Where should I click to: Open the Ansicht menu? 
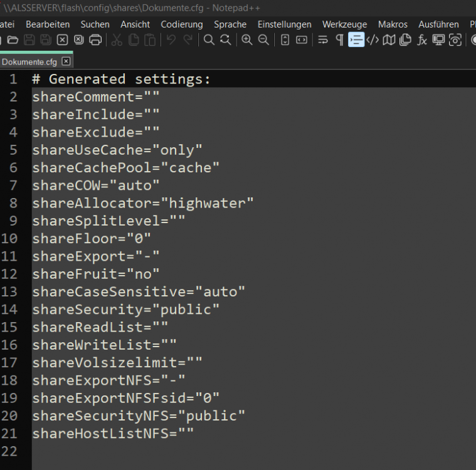tap(135, 24)
